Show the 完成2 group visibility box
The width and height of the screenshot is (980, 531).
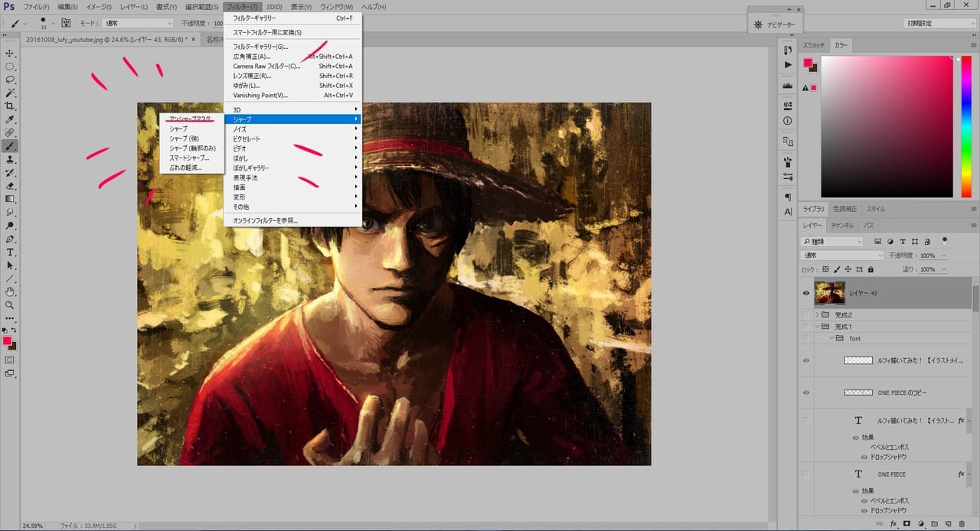[x=805, y=314]
